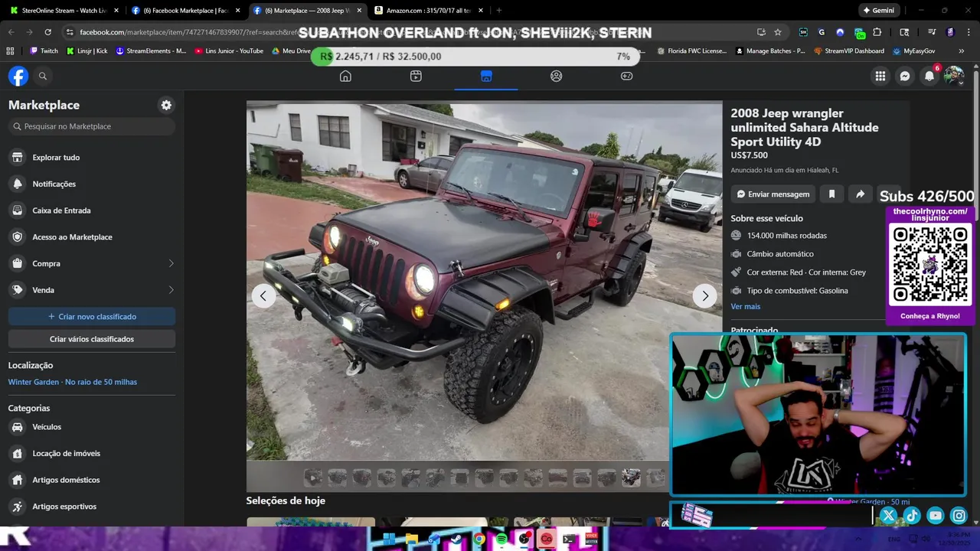This screenshot has width=980, height=551.
Task: Expand the Compra section
Action: 92,263
